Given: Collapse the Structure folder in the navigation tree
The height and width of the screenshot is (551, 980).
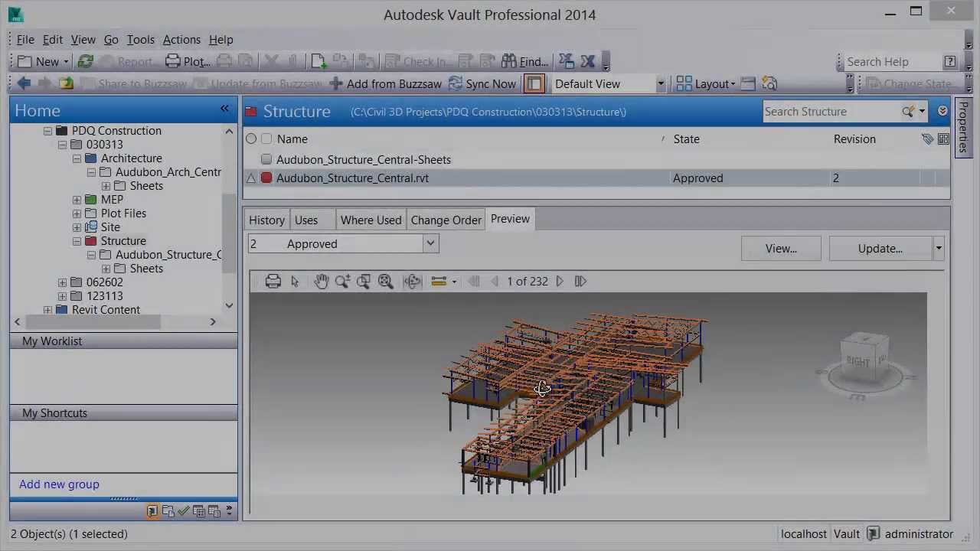Looking at the screenshot, I should (77, 241).
